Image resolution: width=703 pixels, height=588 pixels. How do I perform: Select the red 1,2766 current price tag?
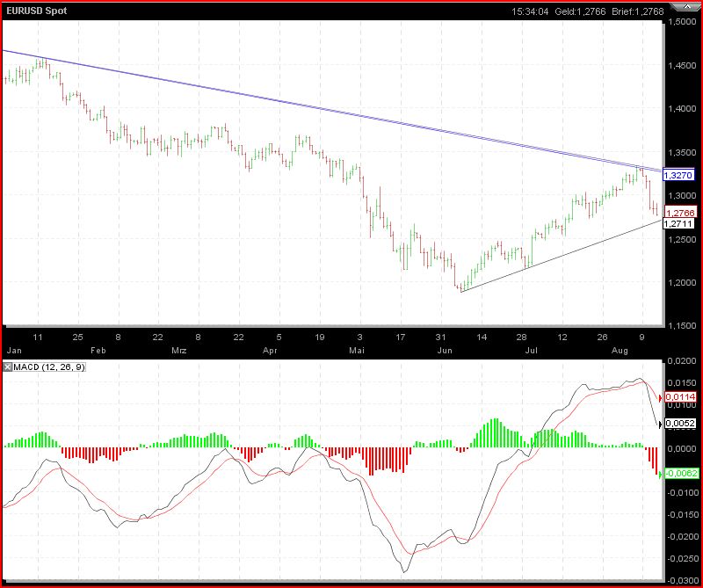pos(680,213)
